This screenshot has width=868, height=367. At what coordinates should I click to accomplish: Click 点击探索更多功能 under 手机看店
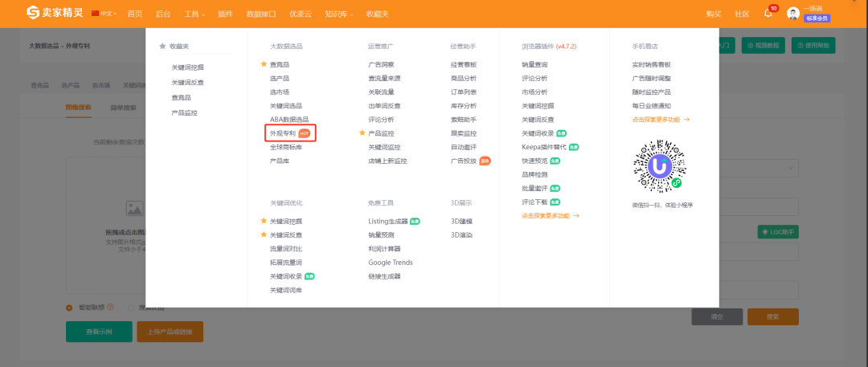[661, 119]
